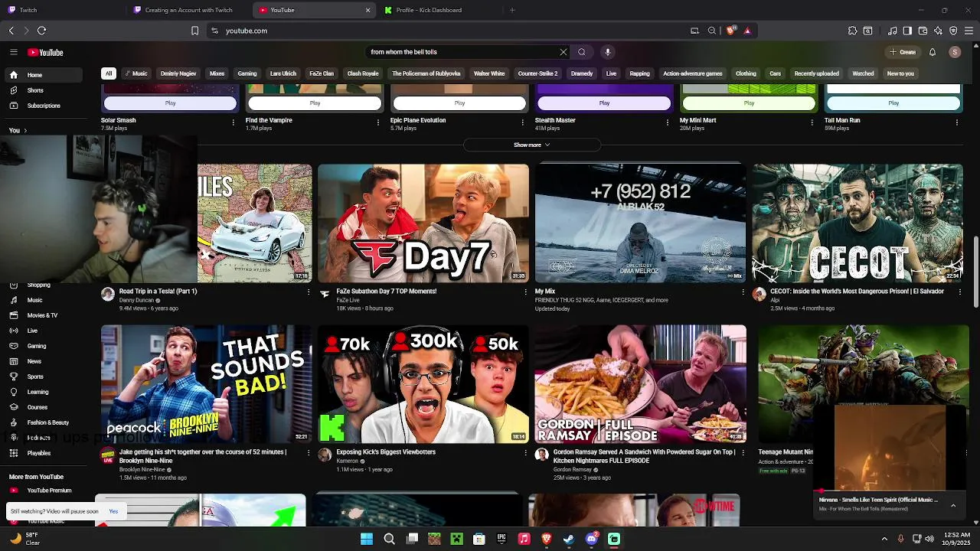This screenshot has width=980, height=551.
Task: Open options menu for Road Trip video
Action: (x=309, y=292)
